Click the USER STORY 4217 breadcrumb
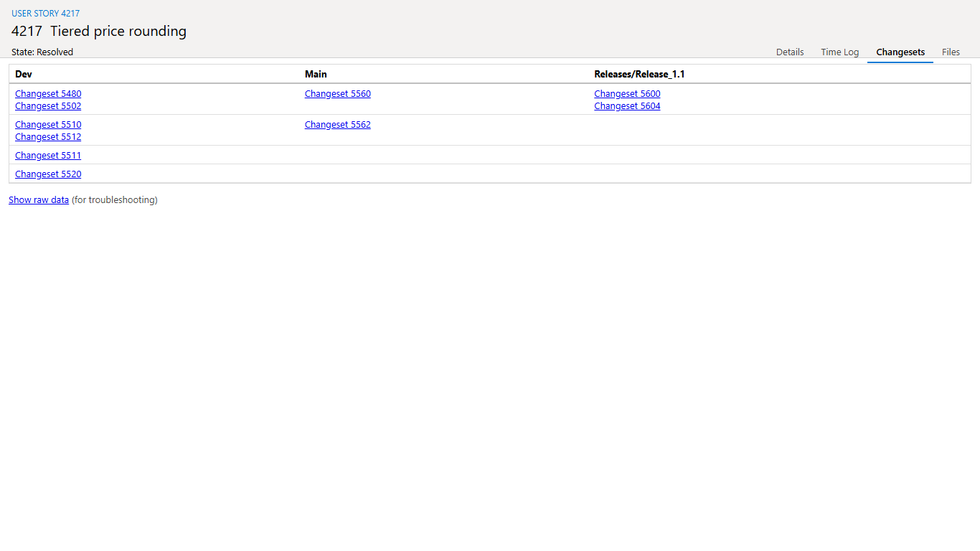 click(46, 14)
